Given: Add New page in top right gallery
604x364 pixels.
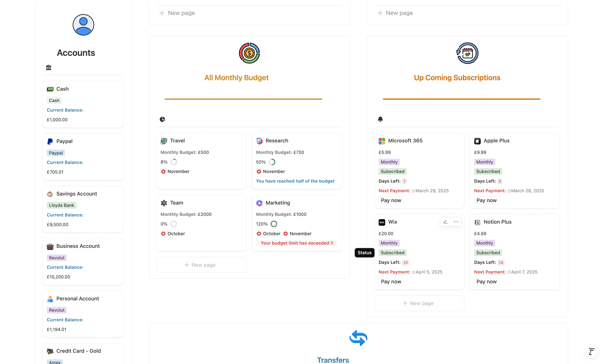Looking at the screenshot, I should coord(395,13).
